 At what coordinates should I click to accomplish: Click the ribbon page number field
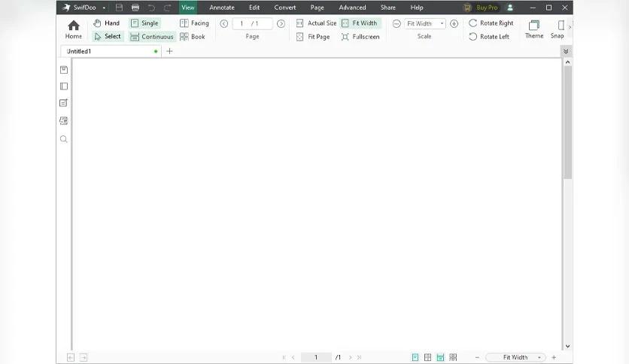click(252, 23)
